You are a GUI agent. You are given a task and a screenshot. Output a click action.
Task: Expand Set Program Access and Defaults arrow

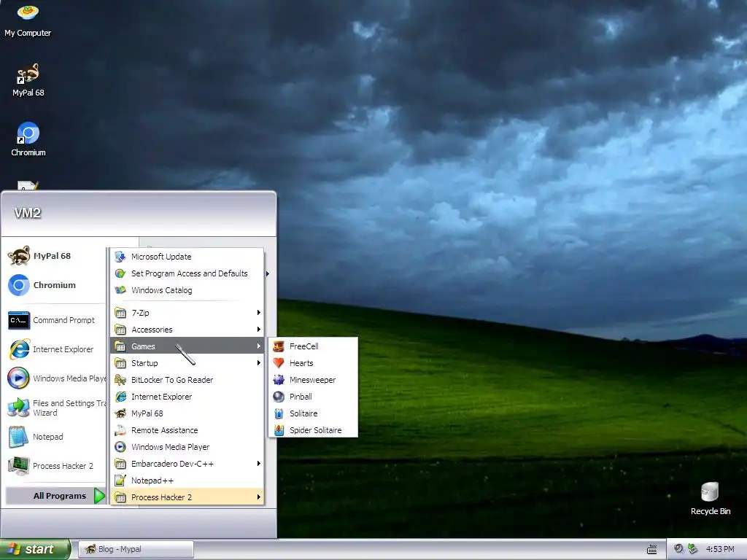tap(268, 273)
